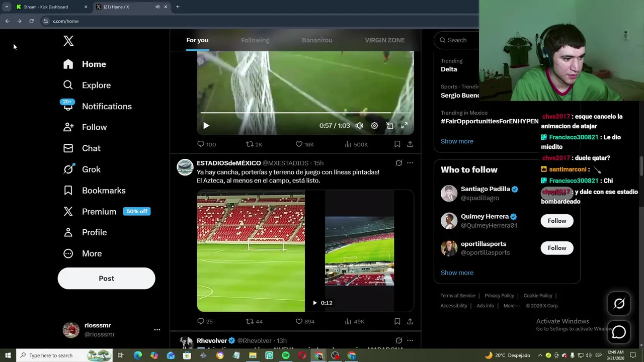Expand the More footer menu
The height and width of the screenshot is (362, 644).
point(512,306)
